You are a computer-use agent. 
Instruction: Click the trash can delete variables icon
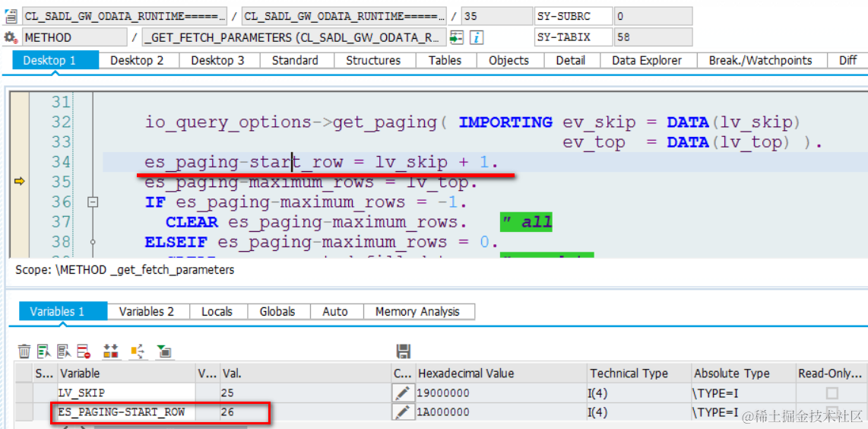click(24, 351)
